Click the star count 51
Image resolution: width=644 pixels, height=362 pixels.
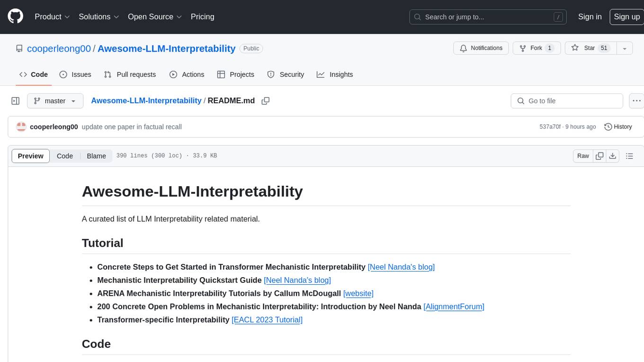[604, 48]
